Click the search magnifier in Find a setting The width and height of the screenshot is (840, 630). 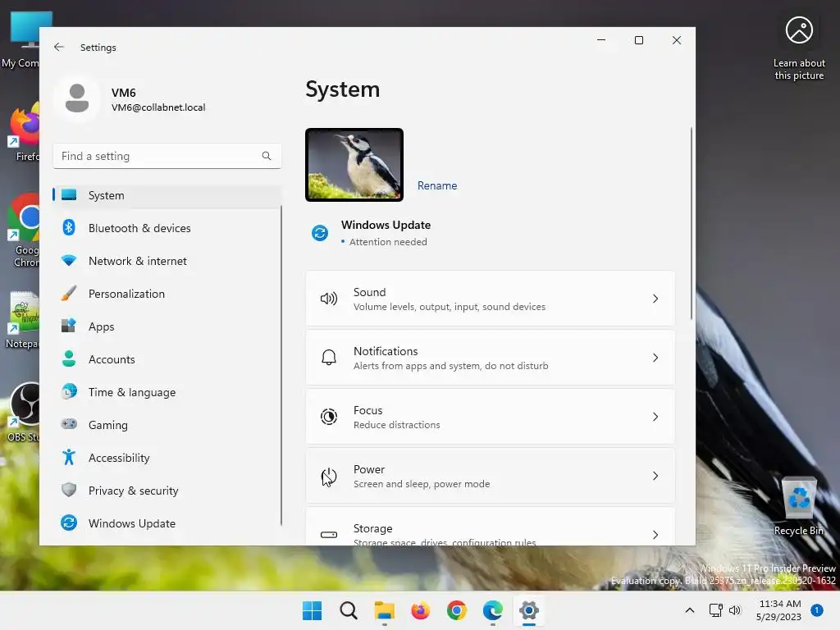tap(267, 156)
